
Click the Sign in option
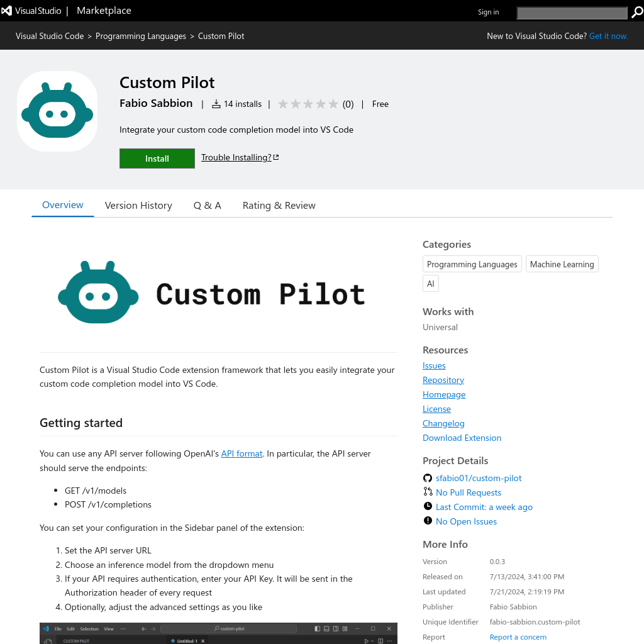coord(488,11)
